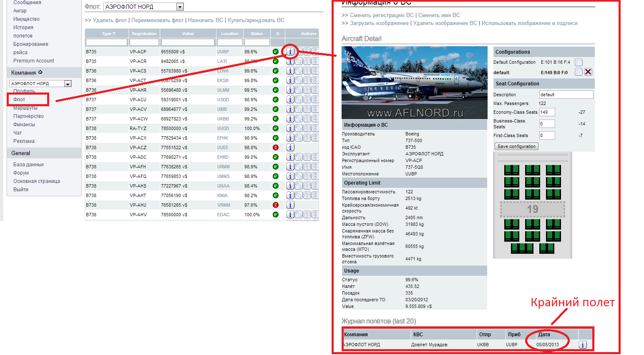Open the fleet dropdown АЭРОФЛОТ НОРД at top
Image resolution: width=644 pixels, height=355 pixels.
click(143, 7)
